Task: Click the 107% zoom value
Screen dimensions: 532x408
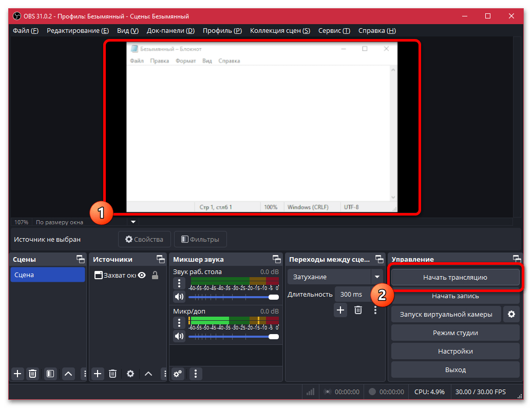Action: pos(21,222)
